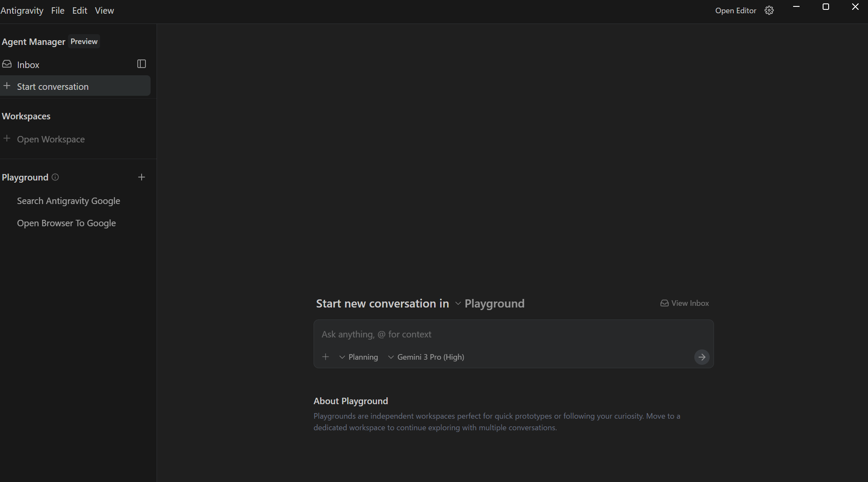This screenshot has height=482, width=868.
Task: Click the Inbox tray icon in sidebar
Action: 7,64
